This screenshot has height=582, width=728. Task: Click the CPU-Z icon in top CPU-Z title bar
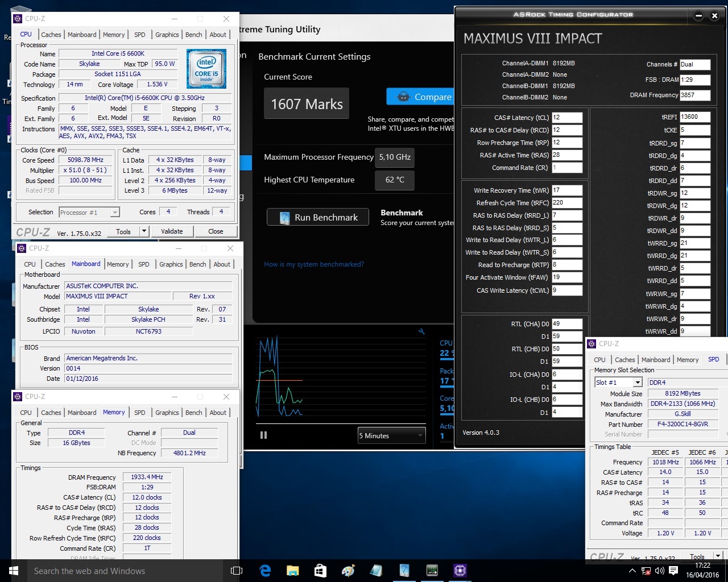tap(18, 18)
